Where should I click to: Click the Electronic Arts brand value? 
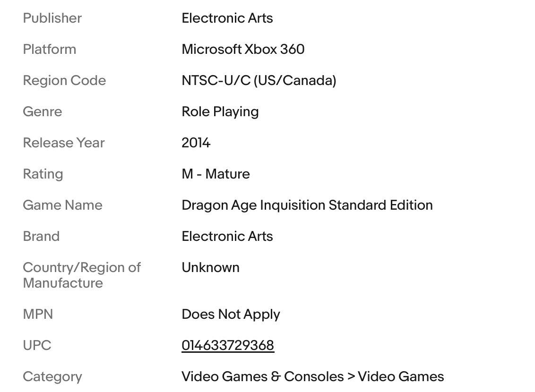click(x=227, y=236)
